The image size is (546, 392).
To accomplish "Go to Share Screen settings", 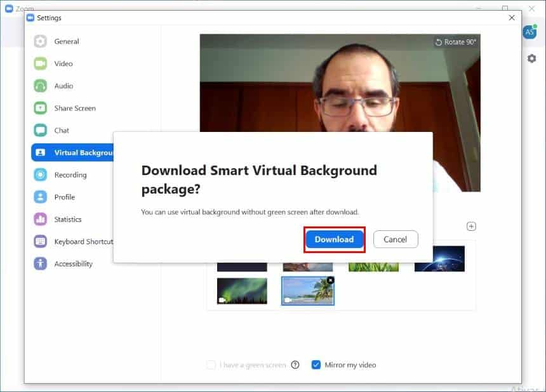I will pos(75,108).
